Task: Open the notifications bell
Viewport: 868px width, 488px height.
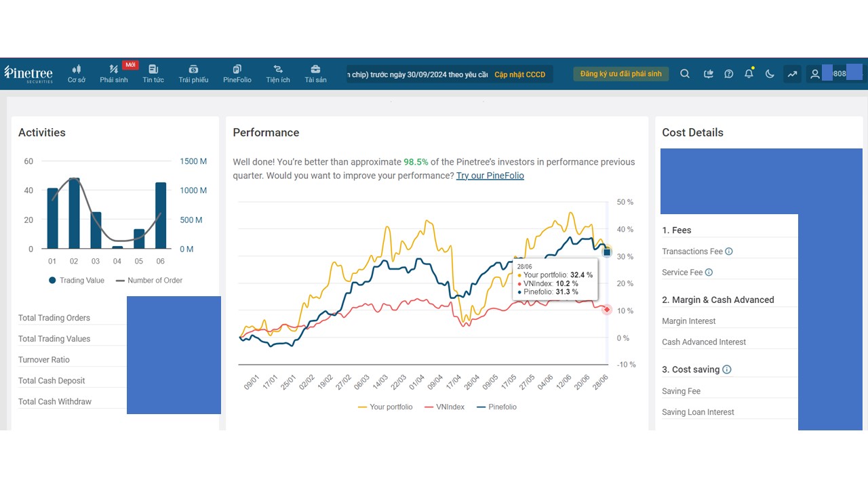Action: (749, 74)
